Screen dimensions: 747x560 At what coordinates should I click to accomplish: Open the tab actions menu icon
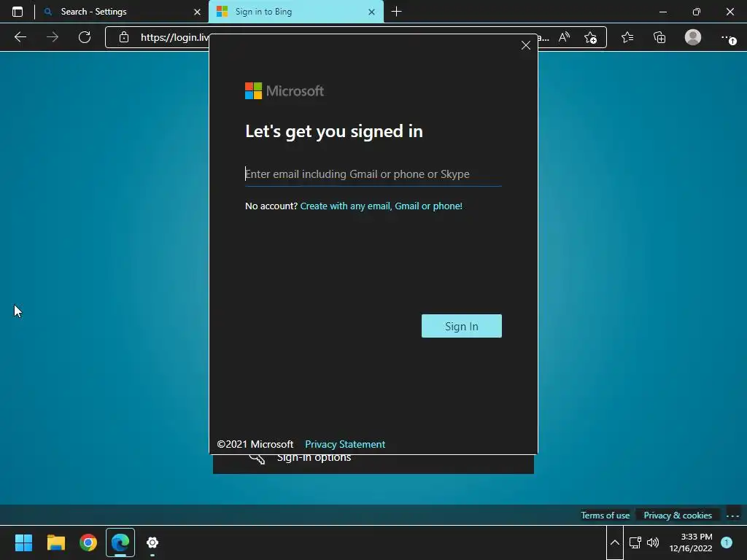tap(18, 12)
